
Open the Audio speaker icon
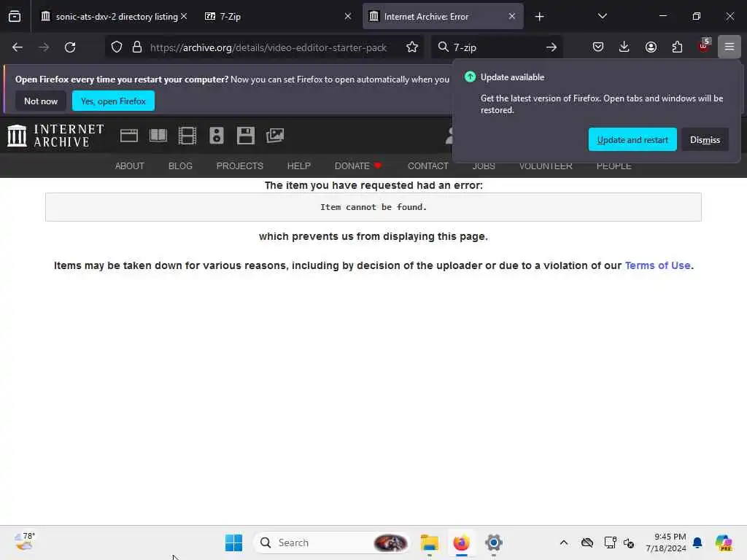tap(216, 136)
